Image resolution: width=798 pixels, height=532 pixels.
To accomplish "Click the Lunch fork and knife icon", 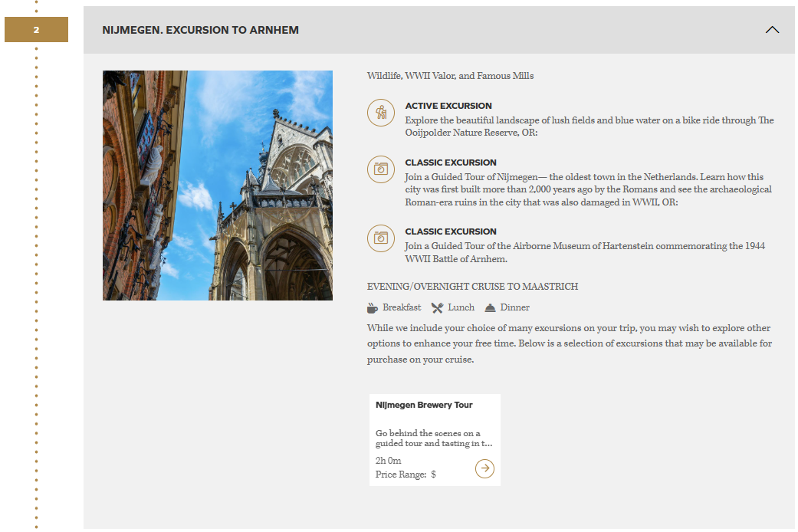I will click(437, 308).
